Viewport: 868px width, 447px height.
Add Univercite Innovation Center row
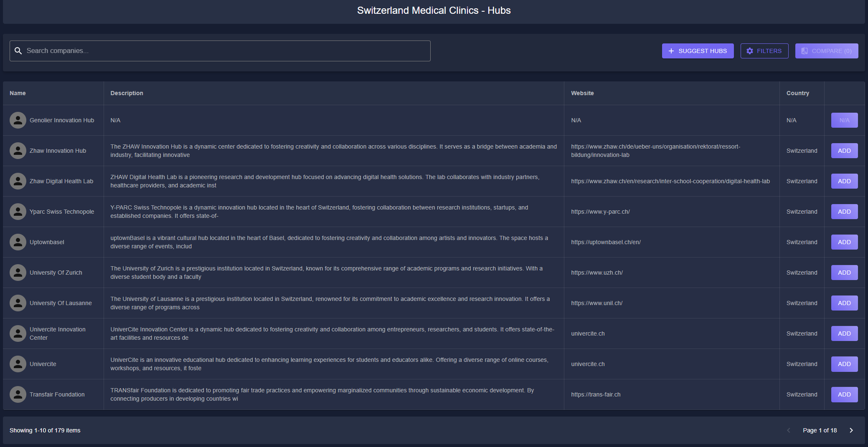(844, 333)
